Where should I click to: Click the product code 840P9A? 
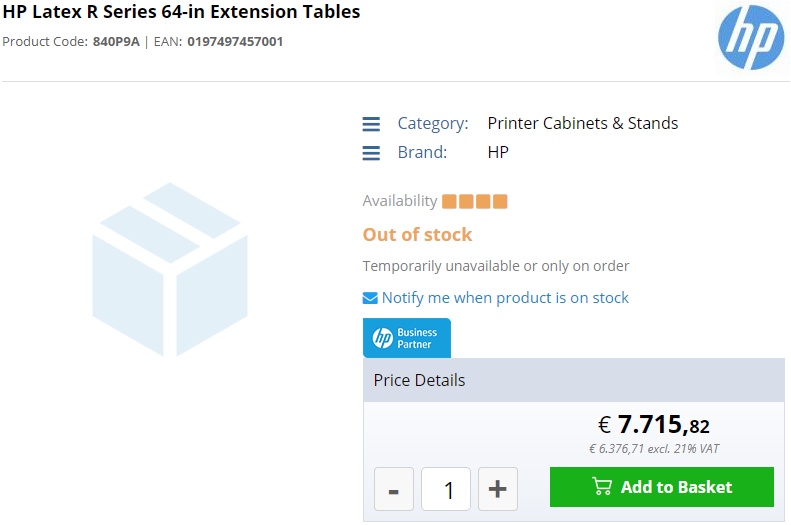point(116,42)
